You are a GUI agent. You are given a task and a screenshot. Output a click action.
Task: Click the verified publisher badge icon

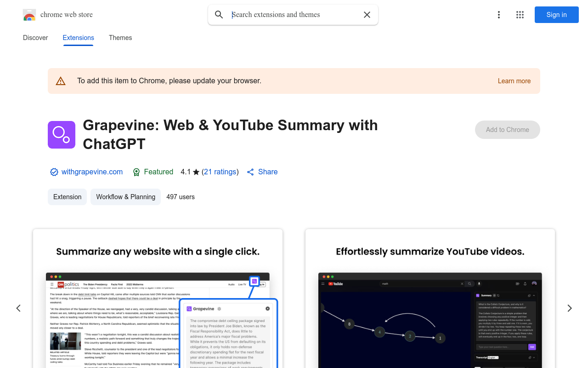pos(54,172)
